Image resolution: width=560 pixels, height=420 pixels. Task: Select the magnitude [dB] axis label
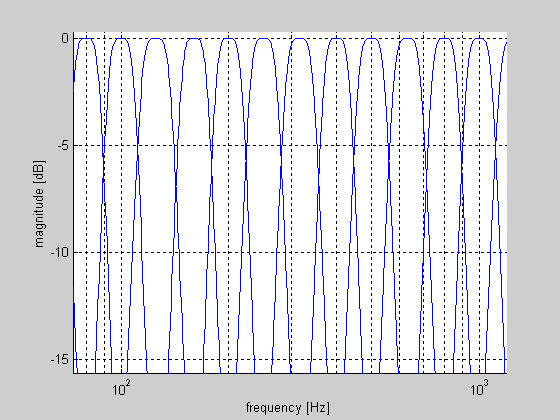(x=39, y=204)
